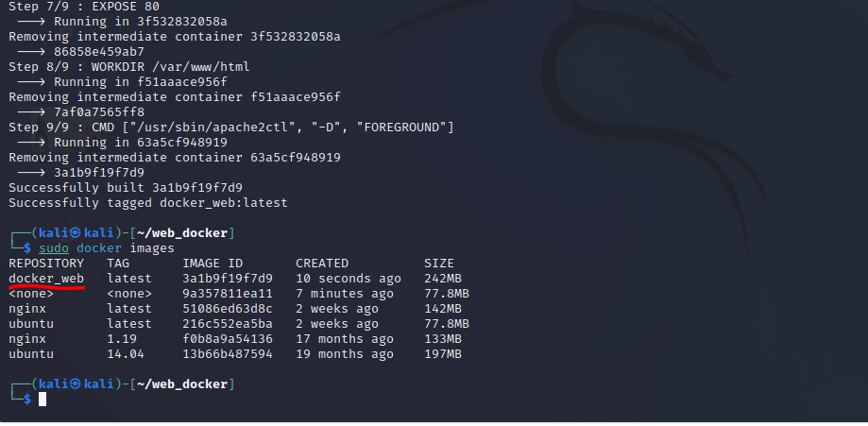868x426 pixels.
Task: Click image ID 9a357811ea11
Action: tap(228, 293)
